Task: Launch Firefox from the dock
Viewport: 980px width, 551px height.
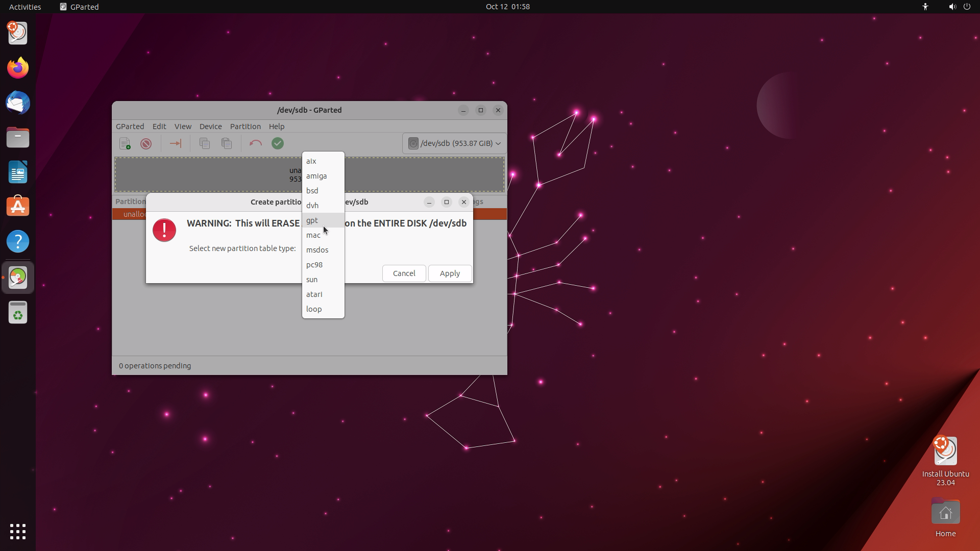Action: tap(18, 68)
